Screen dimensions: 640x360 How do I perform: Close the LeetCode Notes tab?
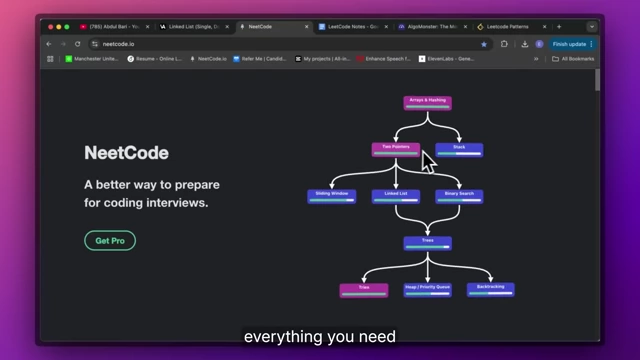(x=386, y=27)
